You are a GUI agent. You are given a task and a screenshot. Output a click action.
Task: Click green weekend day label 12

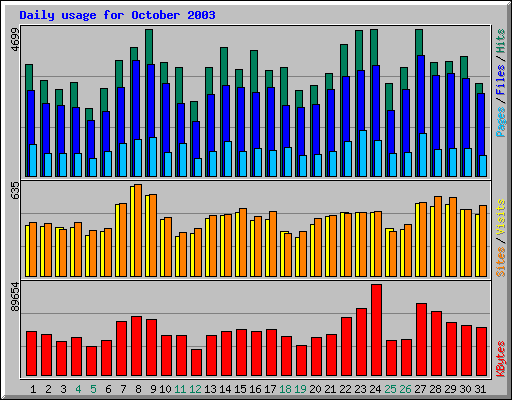tap(195, 389)
